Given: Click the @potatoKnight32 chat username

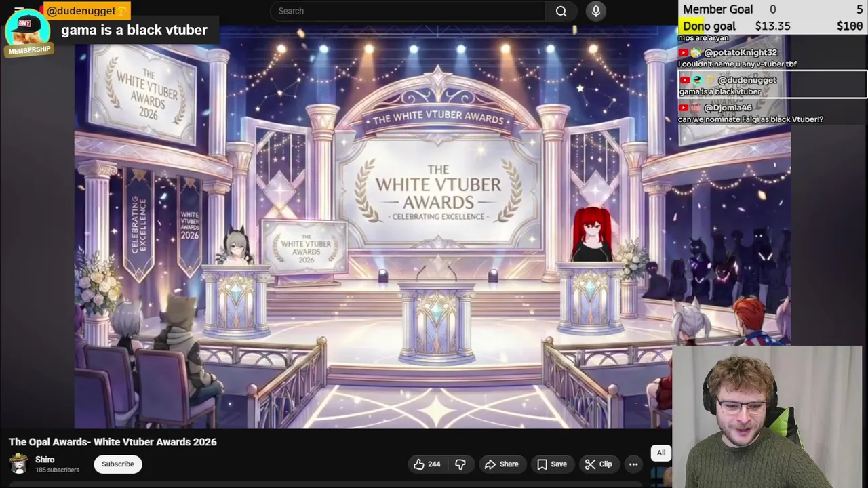Looking at the screenshot, I should point(741,52).
